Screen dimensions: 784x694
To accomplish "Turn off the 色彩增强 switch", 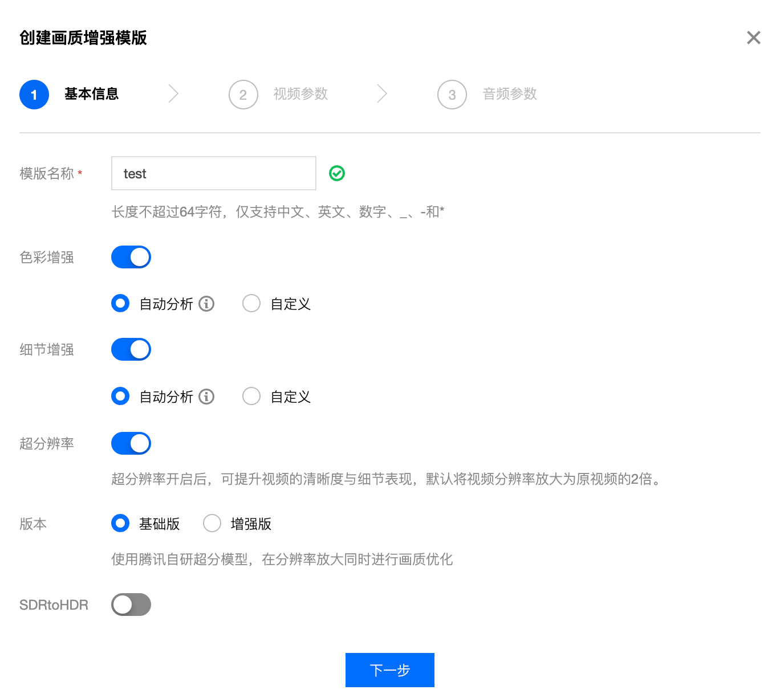I will pos(131,257).
